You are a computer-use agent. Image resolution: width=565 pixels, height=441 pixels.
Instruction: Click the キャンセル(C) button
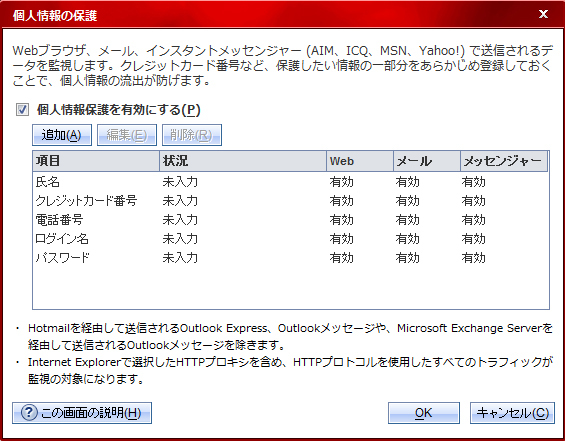(512, 413)
